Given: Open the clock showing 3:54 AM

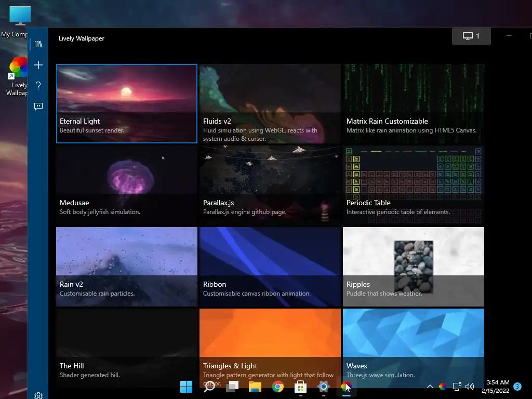Looking at the screenshot, I should click(x=496, y=387).
